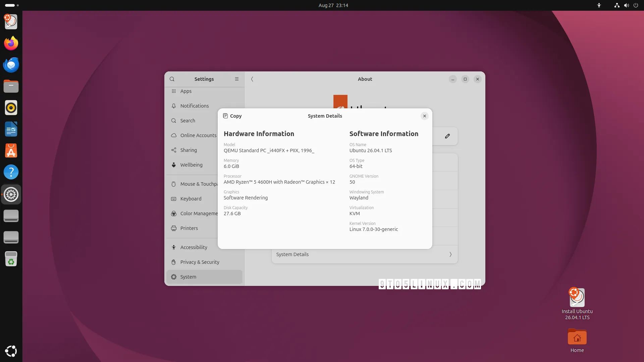Viewport: 644px width, 362px height.
Task: Click the network icon in the top bar
Action: tap(617, 5)
